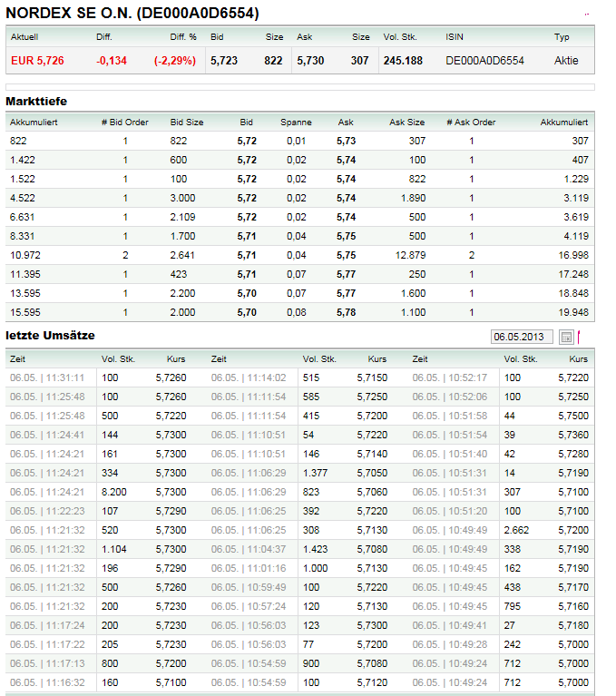Click the spread value 0,01
Viewport: 616px width, 696px height.
pyautogui.click(x=297, y=141)
